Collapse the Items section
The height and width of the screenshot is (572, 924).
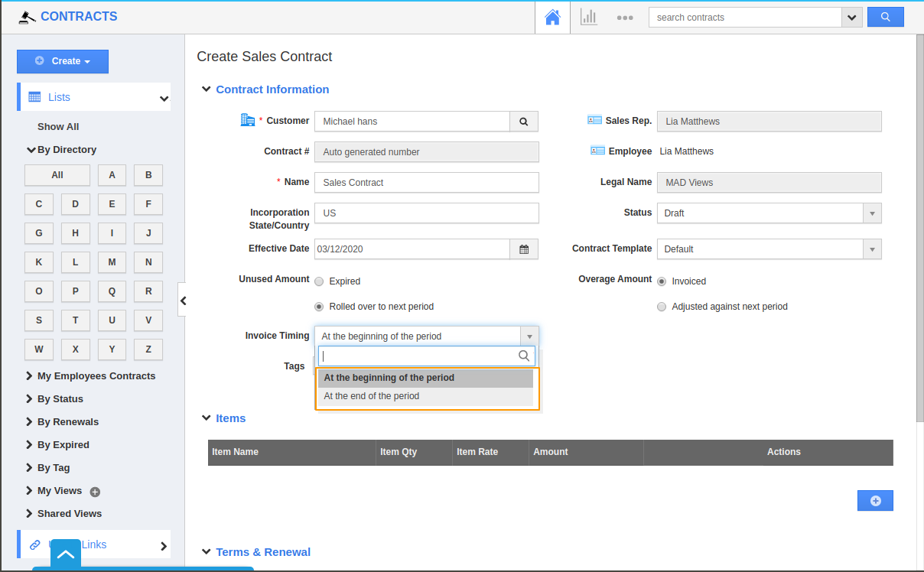tap(206, 418)
